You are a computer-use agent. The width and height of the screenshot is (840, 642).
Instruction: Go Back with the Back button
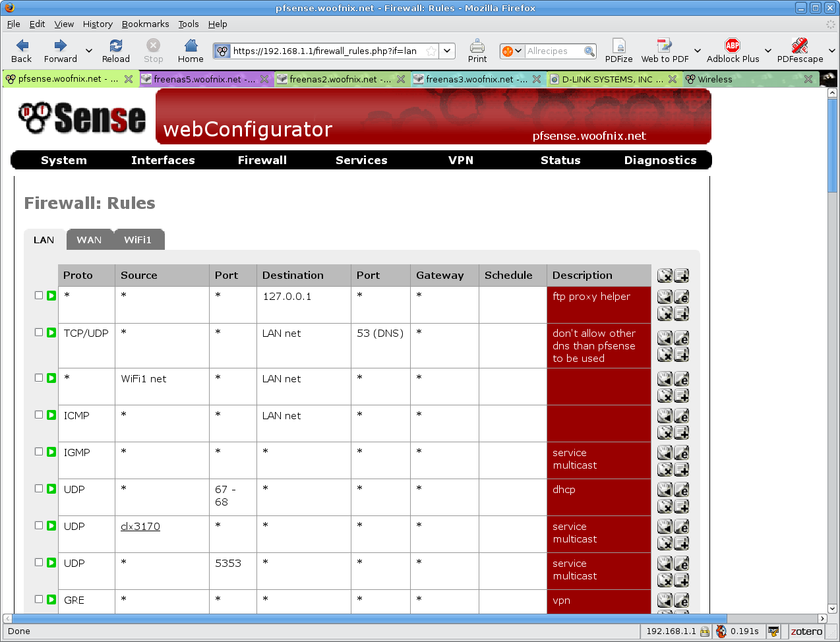tap(22, 51)
